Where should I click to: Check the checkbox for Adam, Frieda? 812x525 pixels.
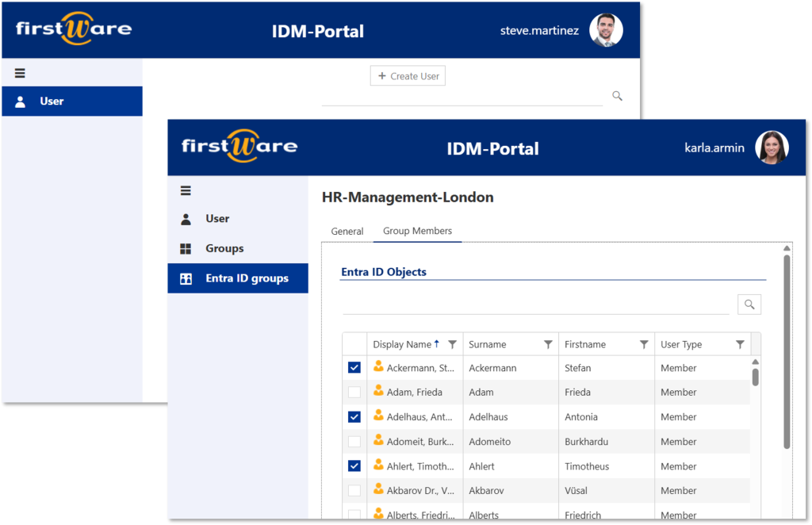tap(353, 392)
